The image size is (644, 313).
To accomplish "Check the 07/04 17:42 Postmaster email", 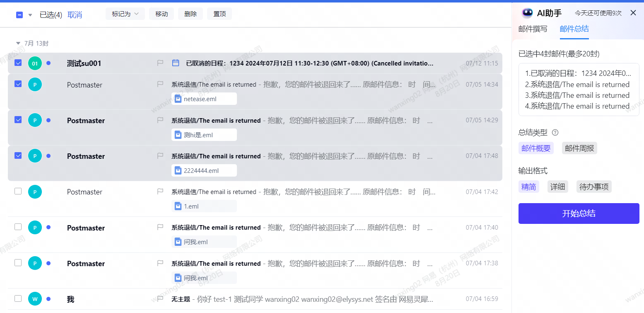I will (18, 191).
